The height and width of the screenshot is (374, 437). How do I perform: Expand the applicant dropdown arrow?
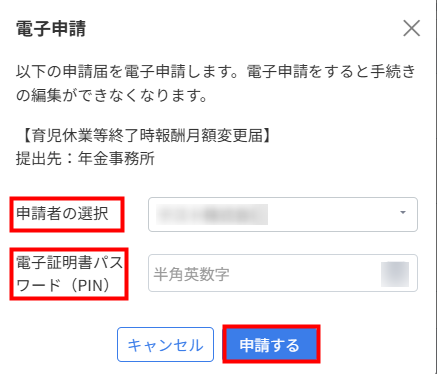pos(403,212)
